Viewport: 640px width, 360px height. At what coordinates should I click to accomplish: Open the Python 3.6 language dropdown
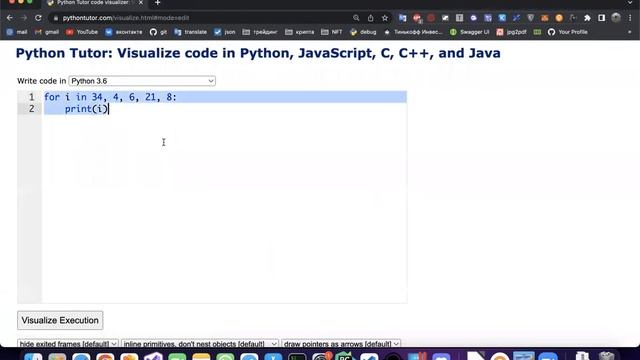point(142,81)
